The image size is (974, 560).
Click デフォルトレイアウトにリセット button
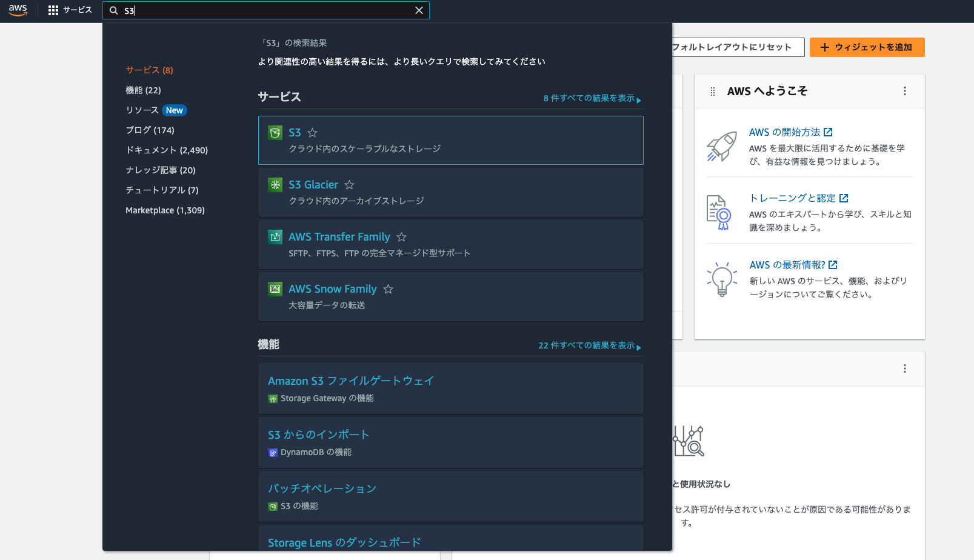click(x=737, y=47)
